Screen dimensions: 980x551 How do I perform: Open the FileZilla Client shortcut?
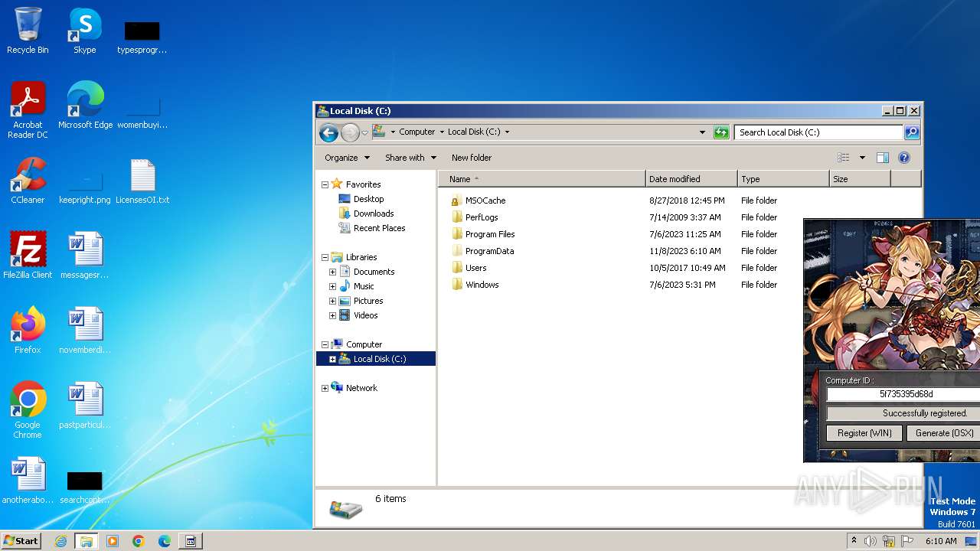point(28,256)
